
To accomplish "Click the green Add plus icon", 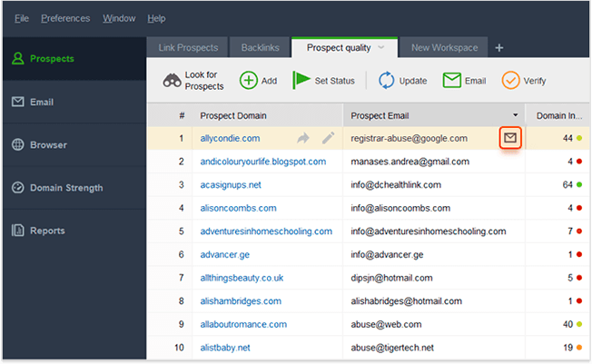I will (249, 81).
